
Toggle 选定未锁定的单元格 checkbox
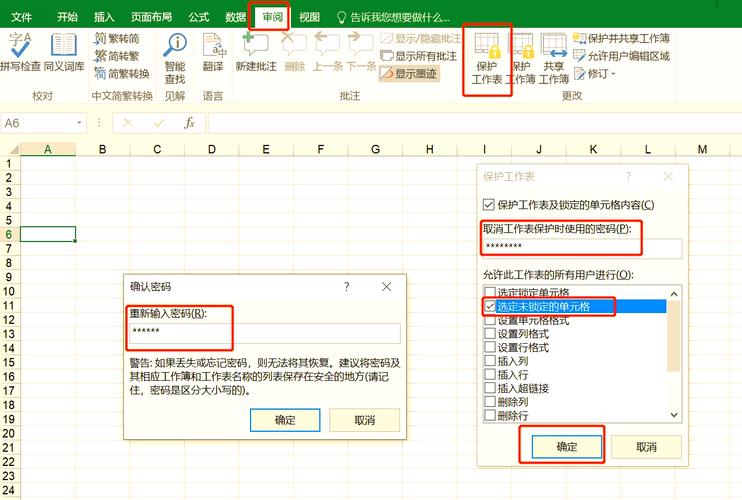coord(490,306)
